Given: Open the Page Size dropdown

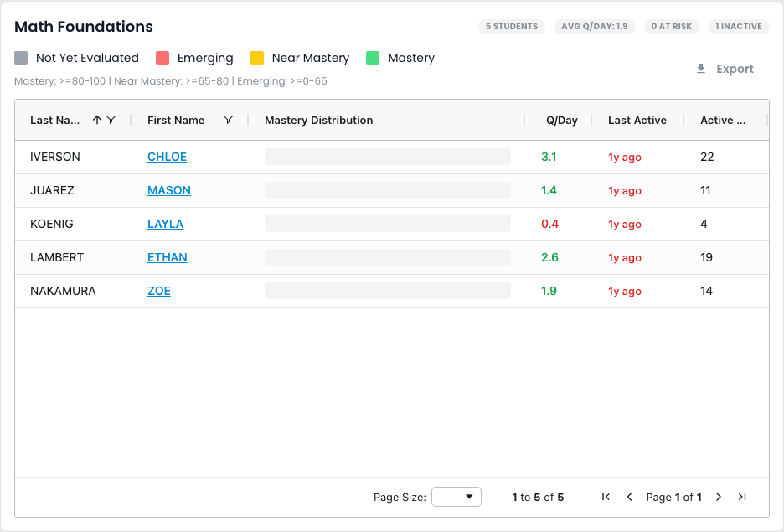Looking at the screenshot, I should point(456,497).
